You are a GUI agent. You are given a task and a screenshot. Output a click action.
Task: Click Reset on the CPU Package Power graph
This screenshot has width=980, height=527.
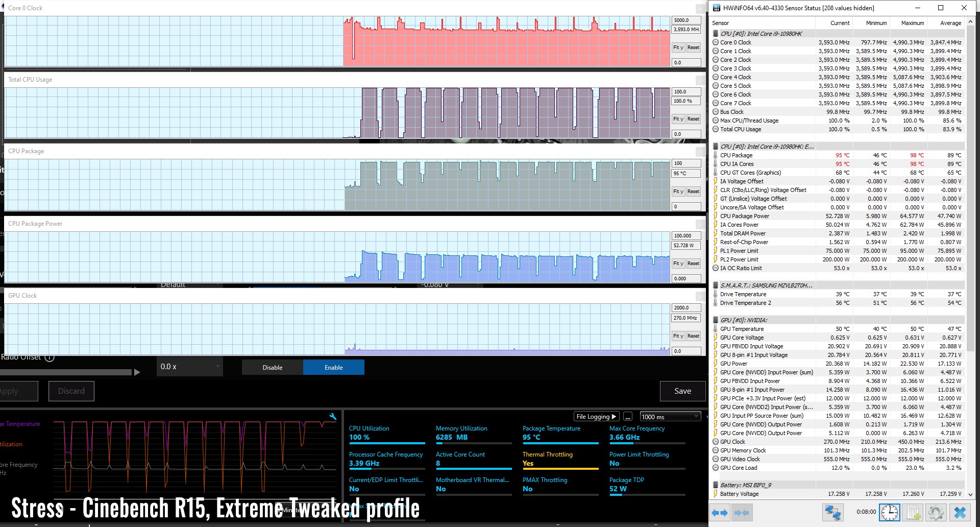tap(693, 263)
